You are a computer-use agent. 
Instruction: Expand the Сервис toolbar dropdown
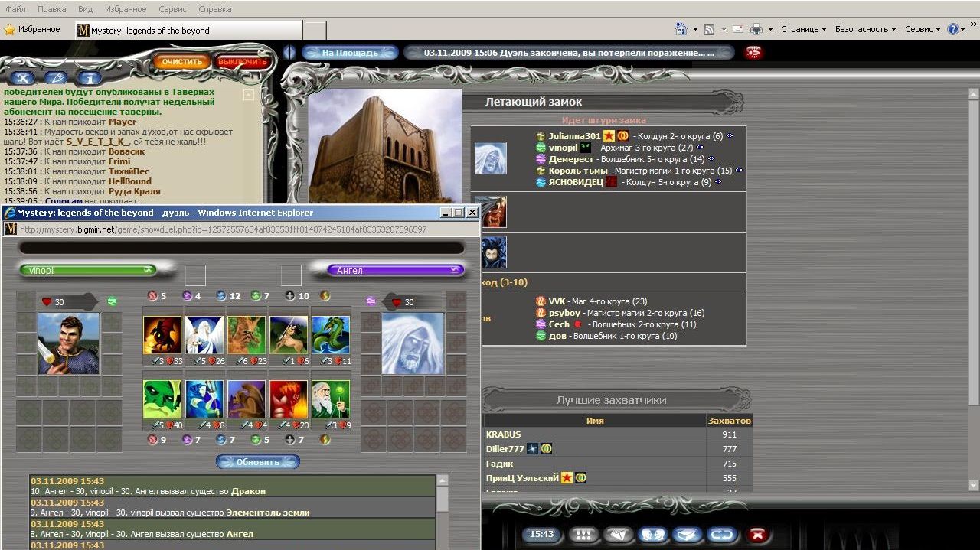(x=923, y=30)
